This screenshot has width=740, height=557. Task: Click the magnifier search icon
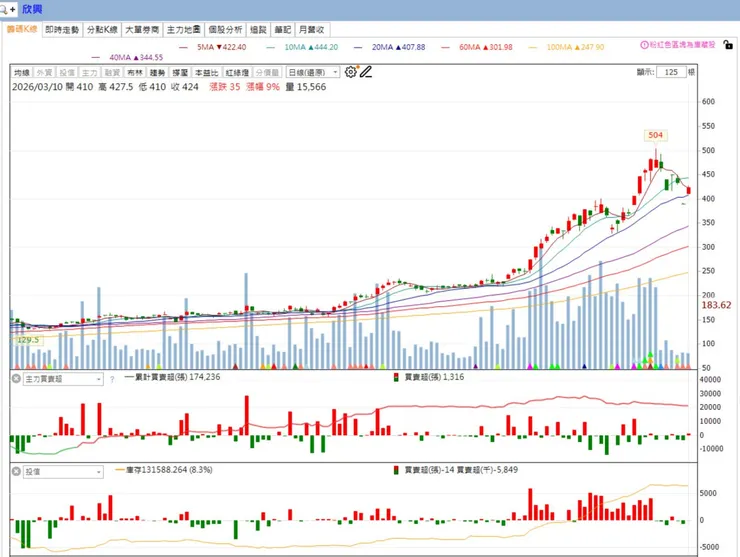coord(3,9)
